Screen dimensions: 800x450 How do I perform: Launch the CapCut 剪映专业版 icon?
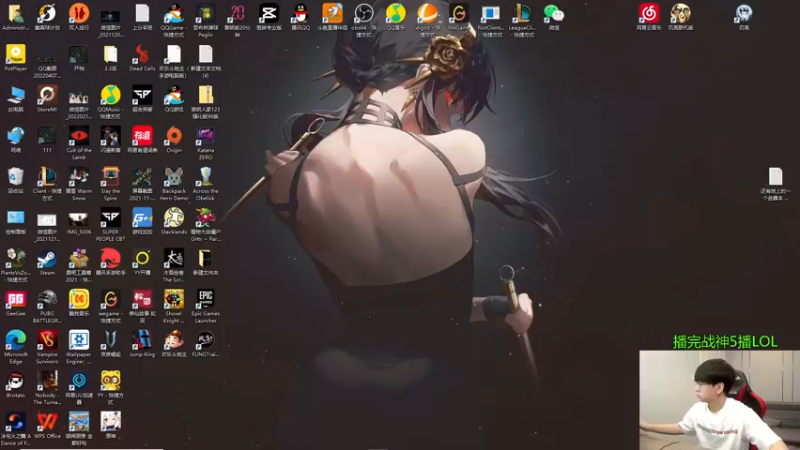[269, 13]
